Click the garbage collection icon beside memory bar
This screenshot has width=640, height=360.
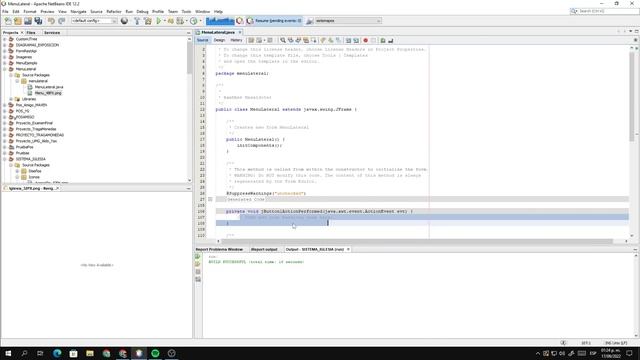240,21
